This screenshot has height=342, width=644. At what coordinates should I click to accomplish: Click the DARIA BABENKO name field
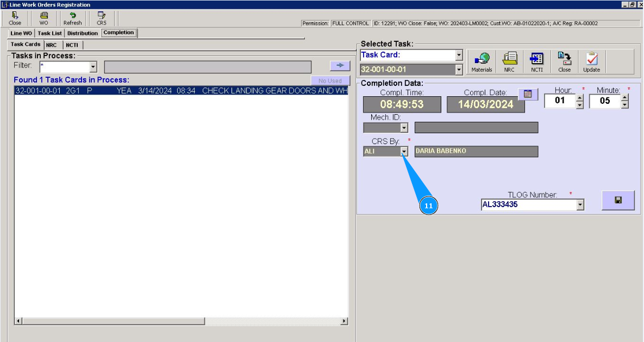(x=476, y=151)
